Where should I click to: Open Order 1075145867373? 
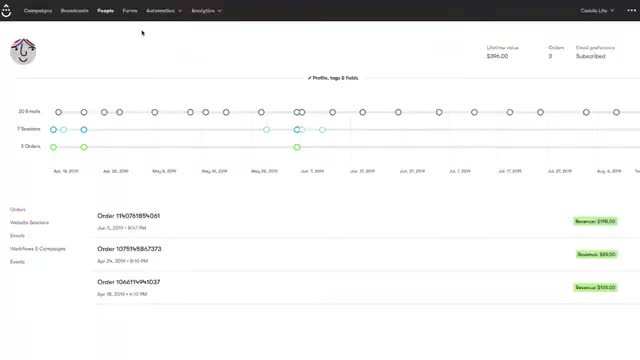click(x=129, y=249)
